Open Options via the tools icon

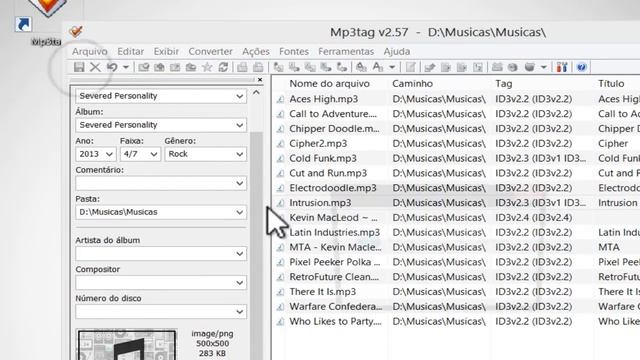[x=562, y=67]
